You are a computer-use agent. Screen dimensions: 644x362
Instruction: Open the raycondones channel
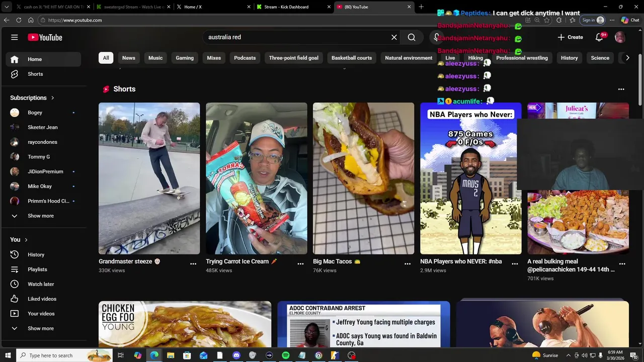click(x=43, y=142)
